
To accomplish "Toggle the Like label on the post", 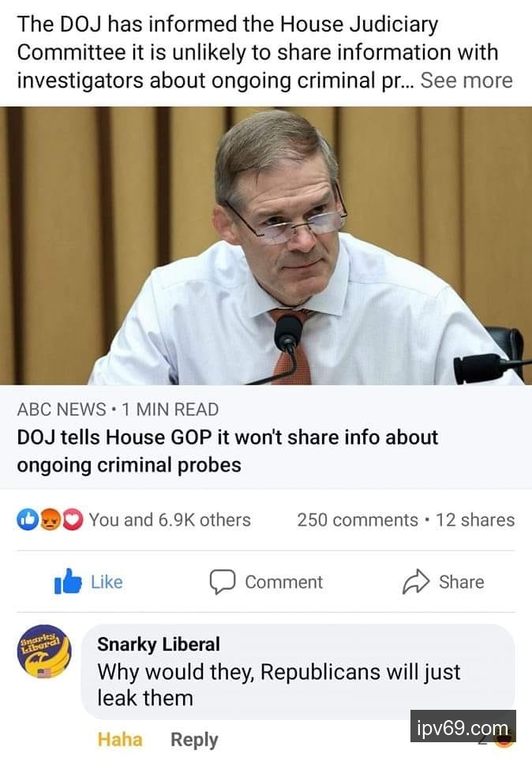I will pyautogui.click(x=107, y=582).
